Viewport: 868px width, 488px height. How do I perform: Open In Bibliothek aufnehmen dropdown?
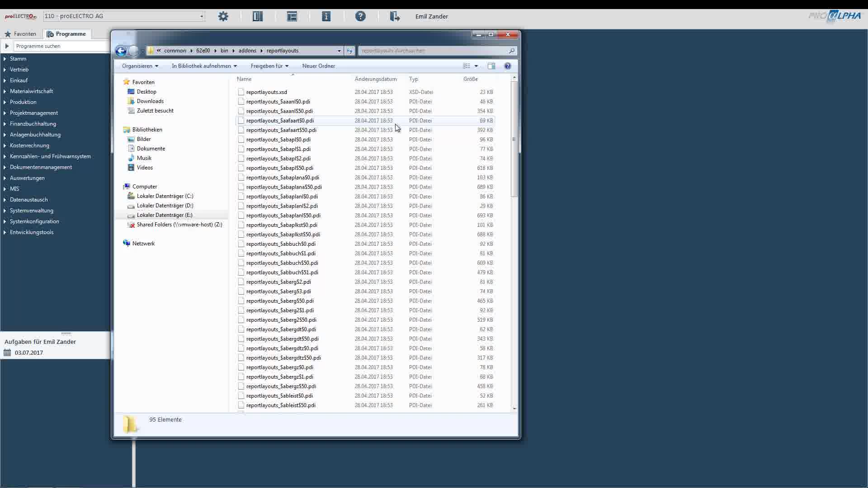204,66
